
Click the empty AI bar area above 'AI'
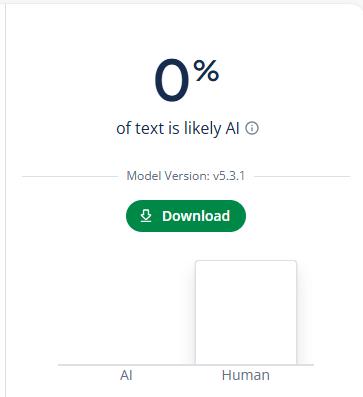coord(126,313)
